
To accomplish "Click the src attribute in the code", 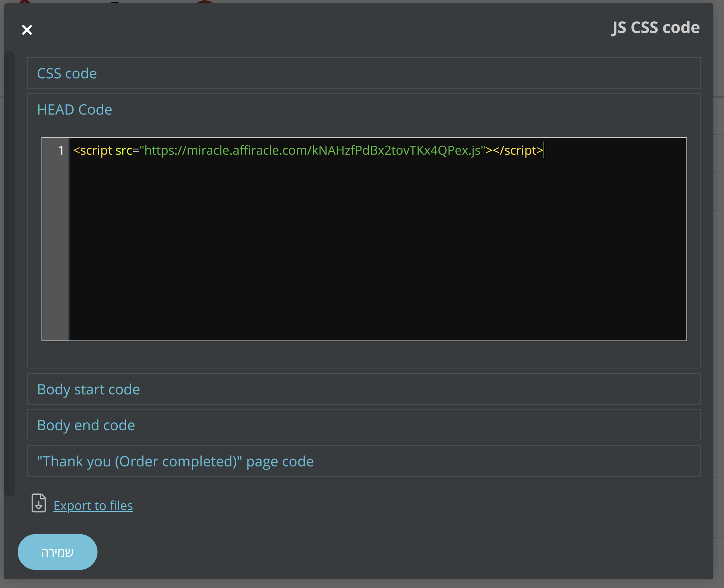I will click(x=123, y=150).
